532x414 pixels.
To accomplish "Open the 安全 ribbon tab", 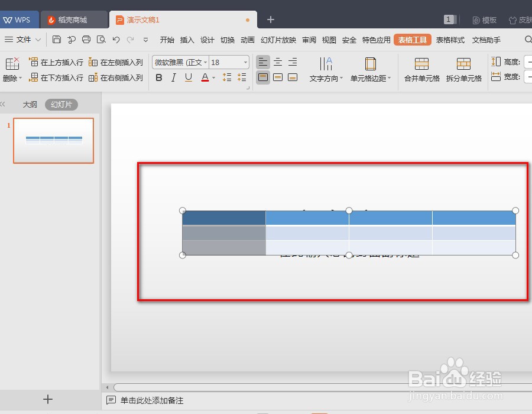I will (x=349, y=40).
